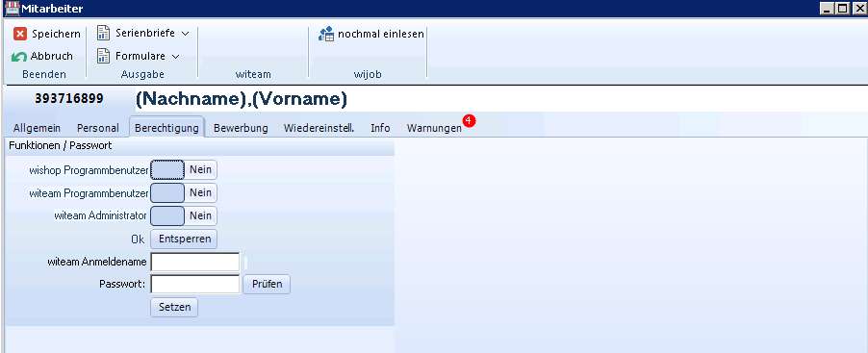Click the red Speichern save icon
Screen dimensions: 868x353
point(20,34)
